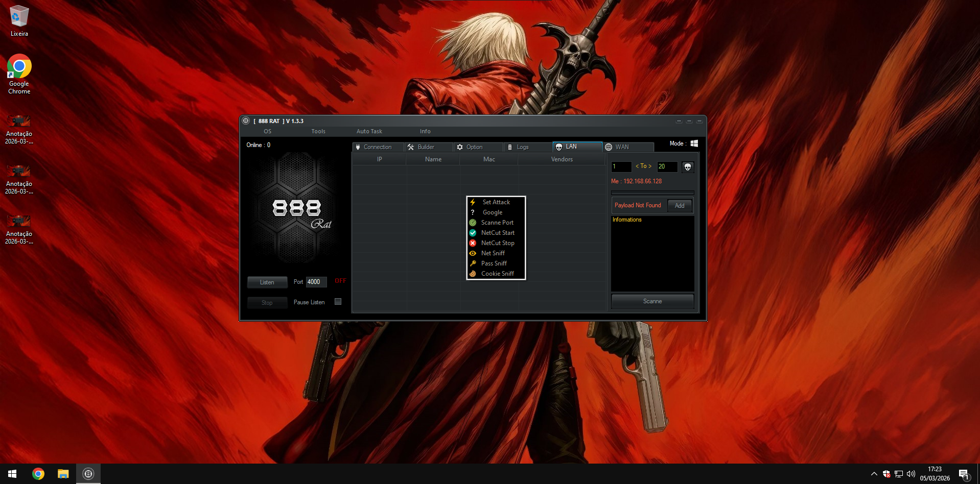Screen dimensions: 980x484
Task: Click the 'Online : 0' status text
Action: click(259, 145)
